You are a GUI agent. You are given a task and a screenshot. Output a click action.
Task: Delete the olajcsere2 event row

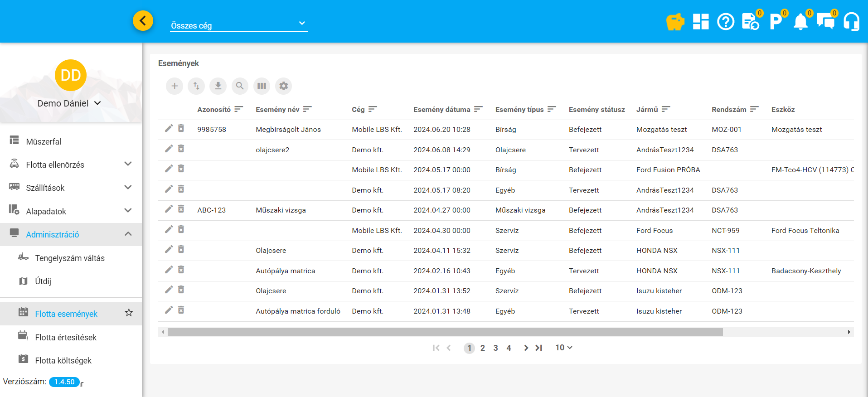pos(181,149)
